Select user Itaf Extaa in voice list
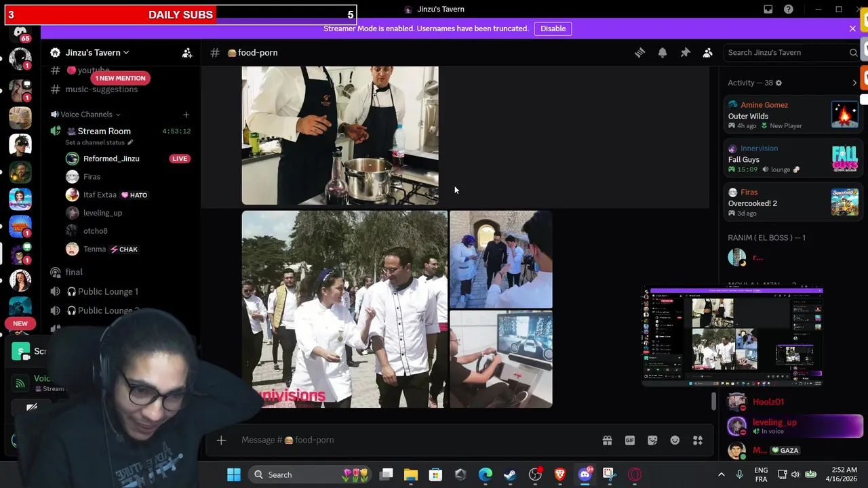 coord(100,195)
